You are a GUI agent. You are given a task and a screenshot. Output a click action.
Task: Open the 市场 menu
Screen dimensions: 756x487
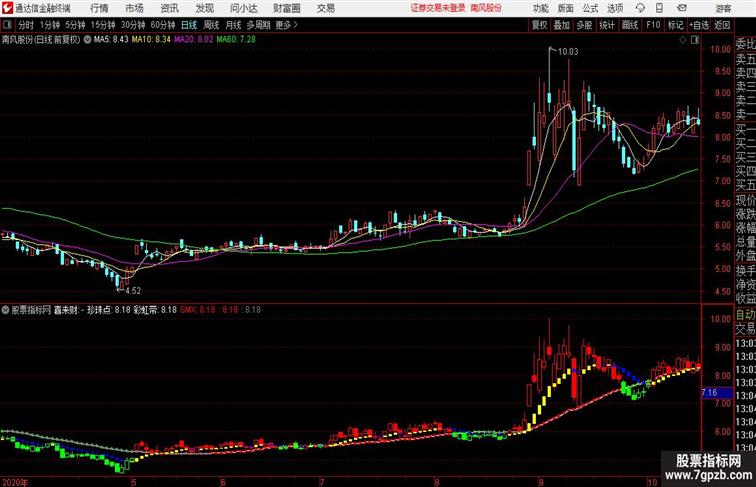click(x=134, y=8)
